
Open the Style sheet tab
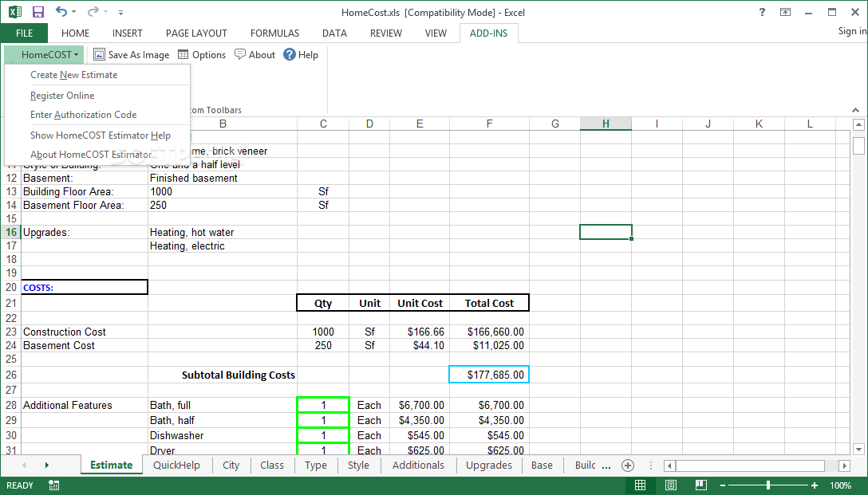pyautogui.click(x=358, y=466)
